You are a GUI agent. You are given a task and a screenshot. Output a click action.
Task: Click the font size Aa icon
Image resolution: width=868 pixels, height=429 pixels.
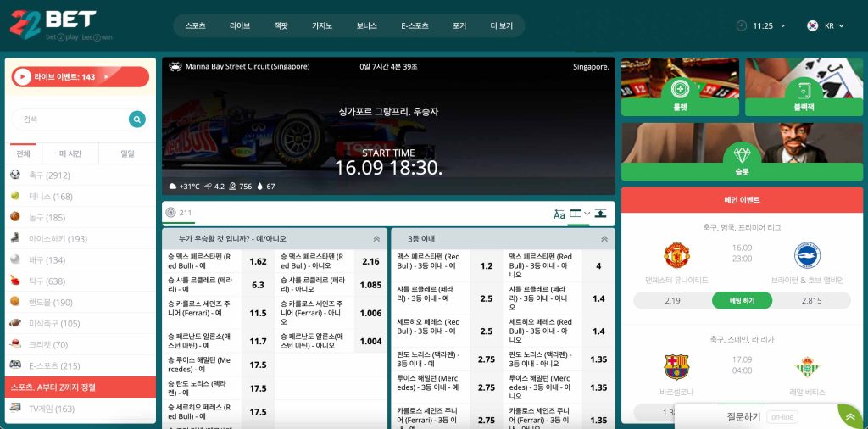(x=559, y=214)
